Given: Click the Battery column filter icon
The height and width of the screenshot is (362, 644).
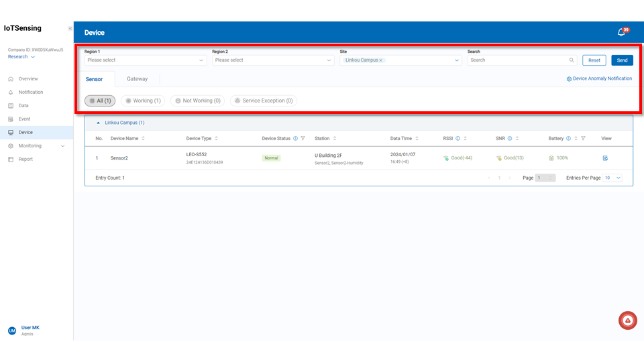Looking at the screenshot, I should [x=583, y=139].
